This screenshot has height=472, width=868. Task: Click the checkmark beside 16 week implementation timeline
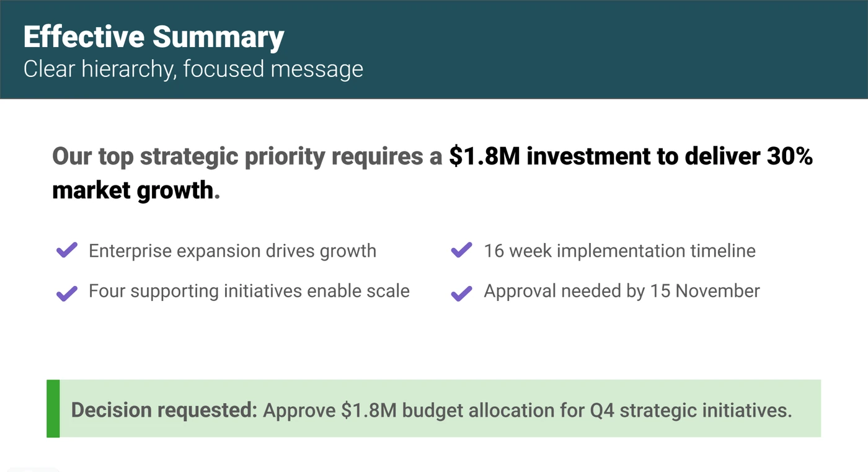[x=462, y=251]
